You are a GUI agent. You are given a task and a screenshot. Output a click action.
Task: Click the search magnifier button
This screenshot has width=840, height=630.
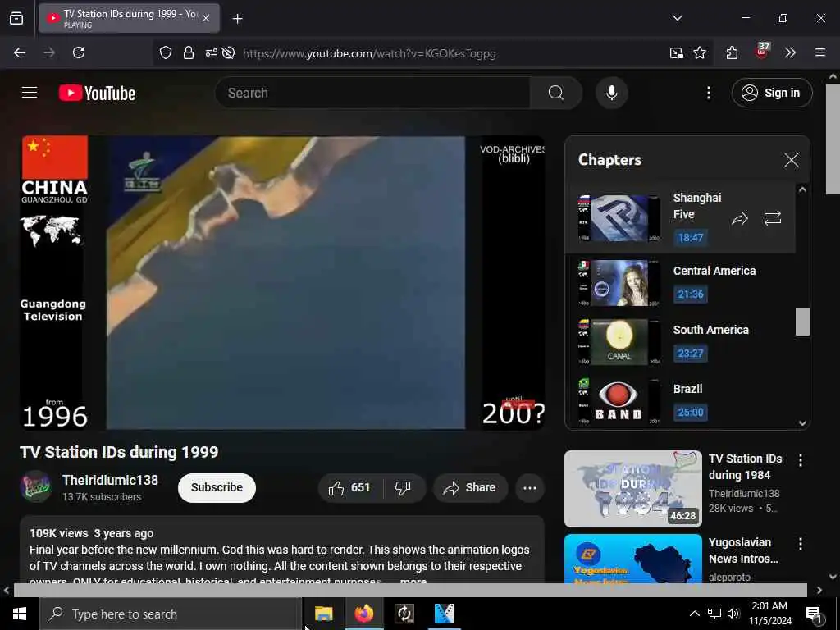pyautogui.click(x=555, y=93)
